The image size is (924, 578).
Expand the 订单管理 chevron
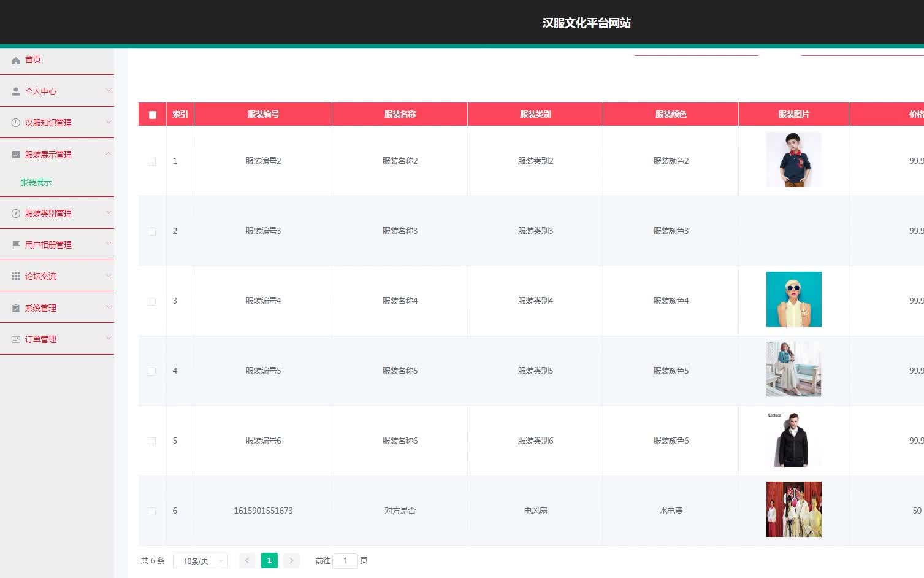(x=109, y=339)
